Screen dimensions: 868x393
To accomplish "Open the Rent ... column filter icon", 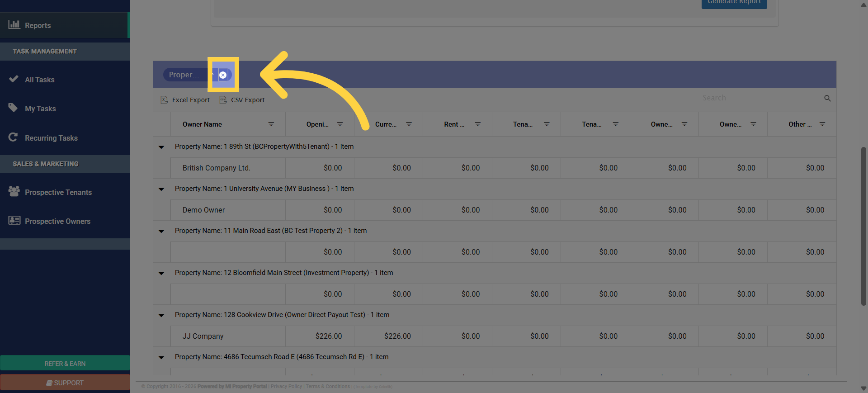I will point(478,124).
